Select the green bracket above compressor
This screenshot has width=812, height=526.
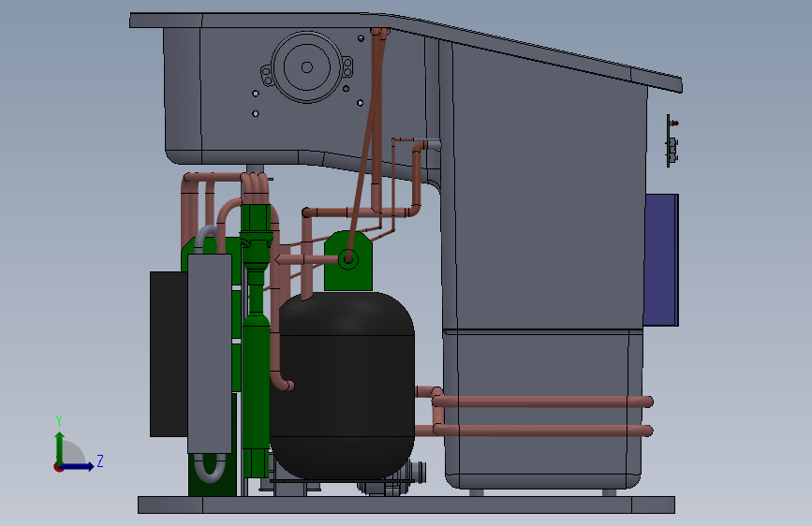click(x=348, y=260)
